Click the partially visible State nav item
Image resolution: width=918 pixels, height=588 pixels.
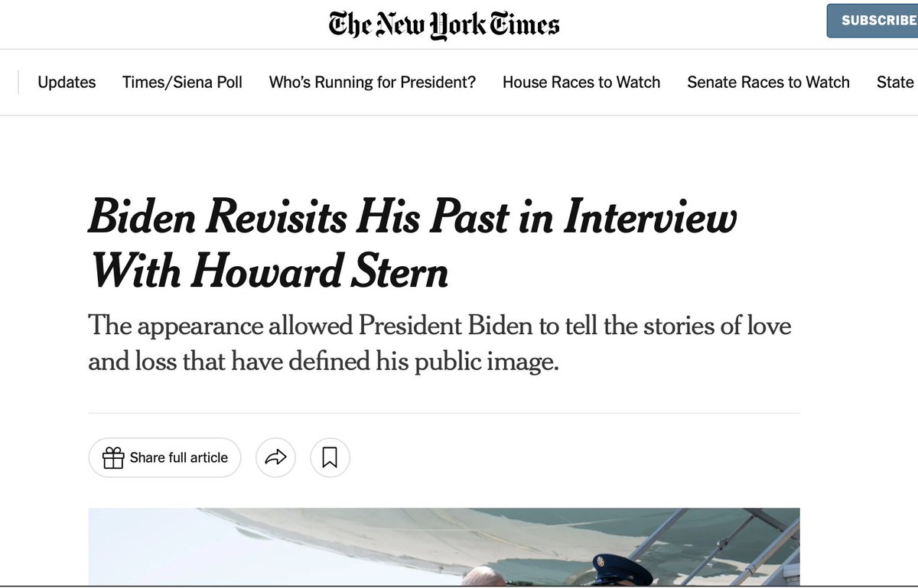tap(895, 83)
